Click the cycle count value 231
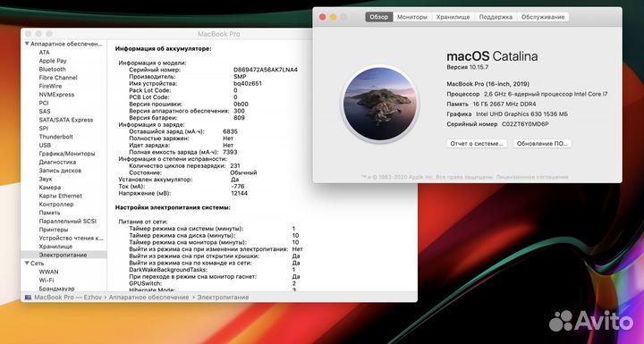 tap(235, 166)
